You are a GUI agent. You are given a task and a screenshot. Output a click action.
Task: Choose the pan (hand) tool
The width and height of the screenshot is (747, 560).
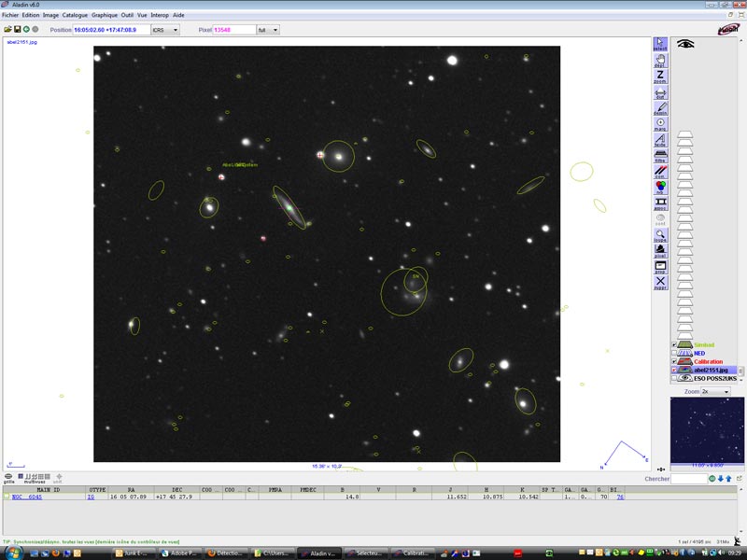660,61
